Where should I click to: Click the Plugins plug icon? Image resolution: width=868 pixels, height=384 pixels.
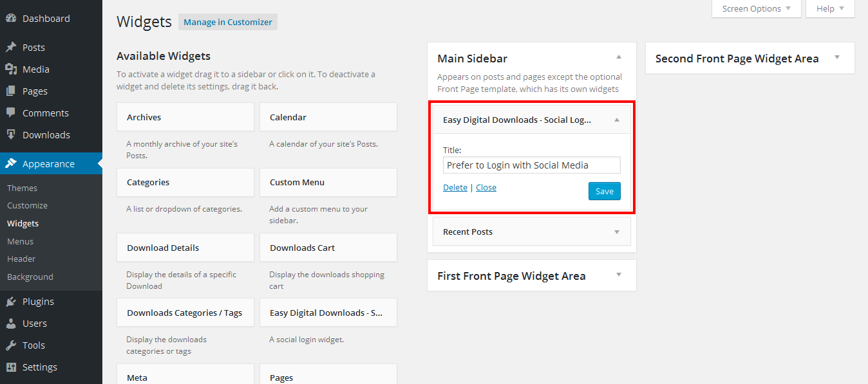11,302
